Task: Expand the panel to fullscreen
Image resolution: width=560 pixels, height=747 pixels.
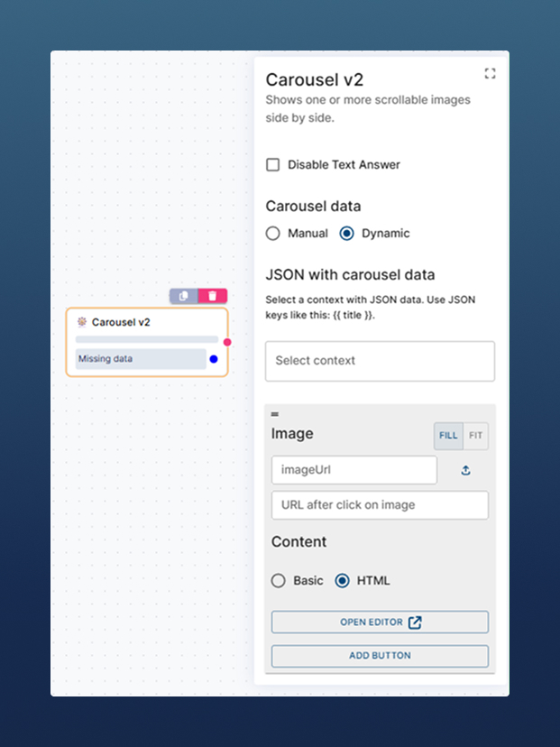Action: pos(490,74)
